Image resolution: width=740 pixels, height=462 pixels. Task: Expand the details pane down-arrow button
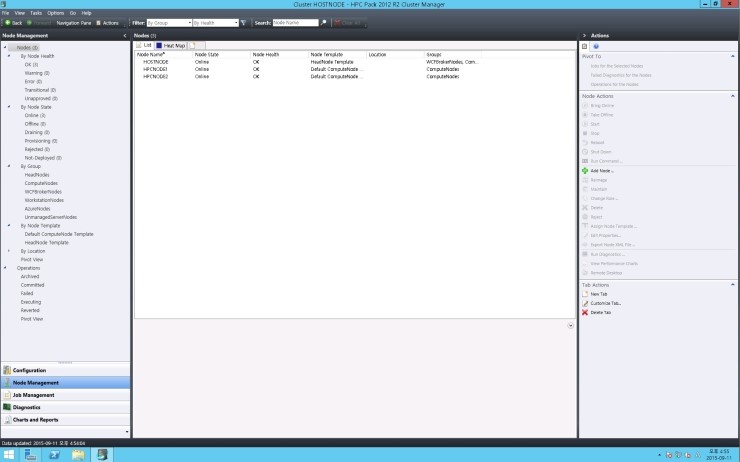[571, 326]
